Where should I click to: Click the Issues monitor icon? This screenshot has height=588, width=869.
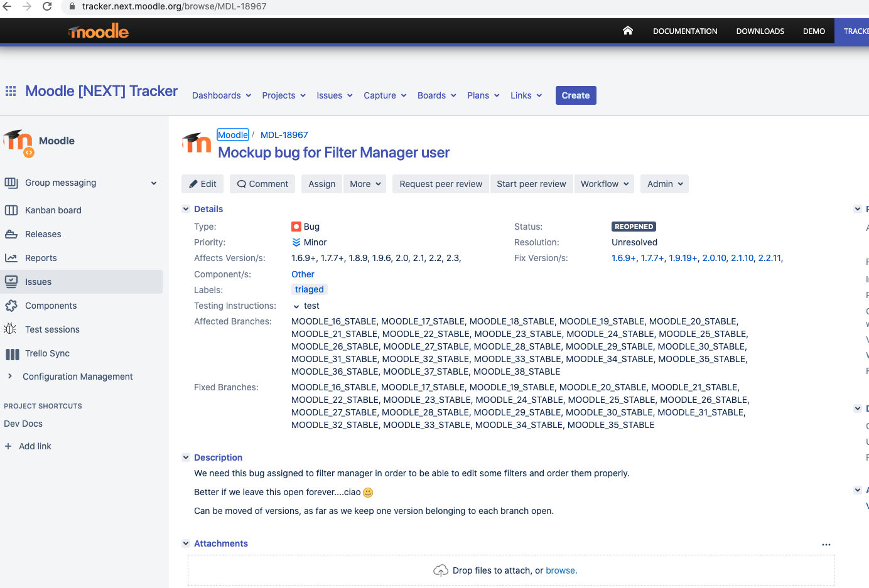11,282
